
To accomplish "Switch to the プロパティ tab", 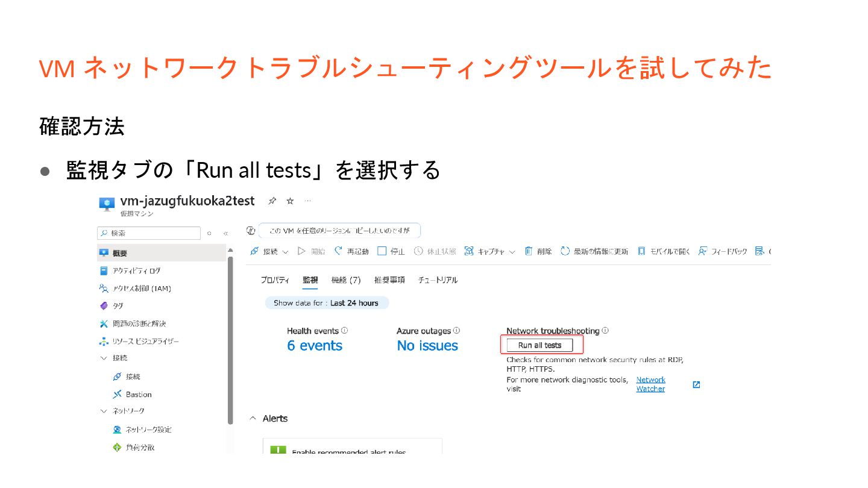I will pos(275,280).
